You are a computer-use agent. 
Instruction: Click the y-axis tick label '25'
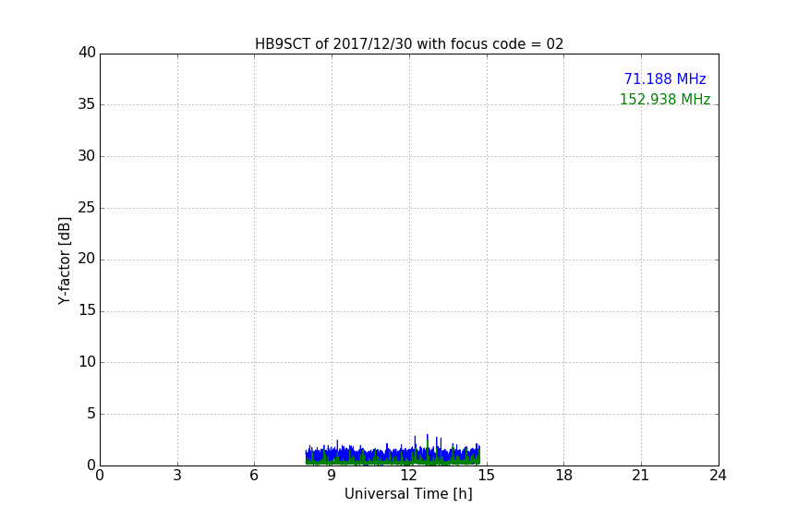[87, 207]
